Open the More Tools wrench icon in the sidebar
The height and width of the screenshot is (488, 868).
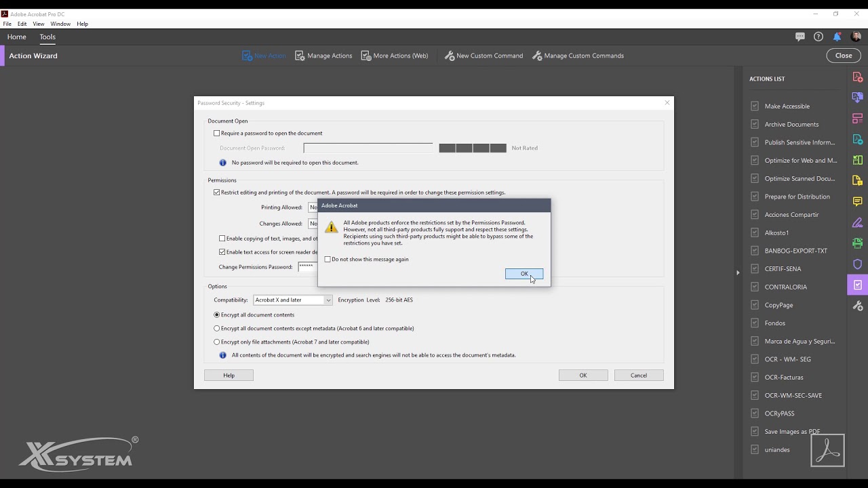tap(858, 306)
